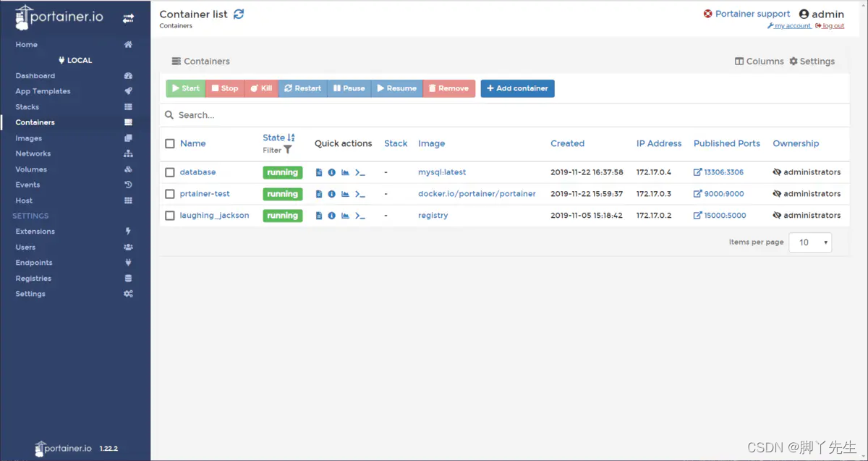Open logs icon for laughing_jackson container

pos(319,216)
